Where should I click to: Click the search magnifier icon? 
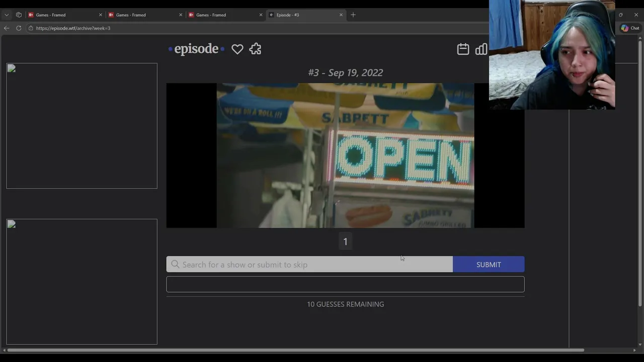(x=175, y=264)
